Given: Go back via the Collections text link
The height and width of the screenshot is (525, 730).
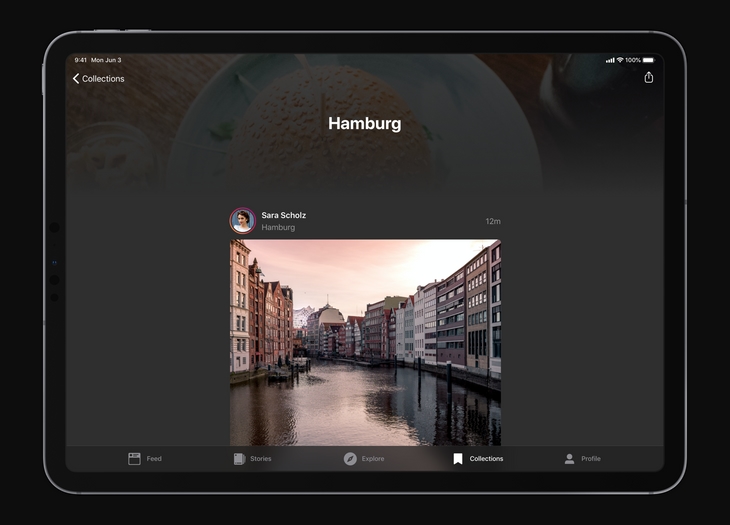Looking at the screenshot, I should 103,79.
